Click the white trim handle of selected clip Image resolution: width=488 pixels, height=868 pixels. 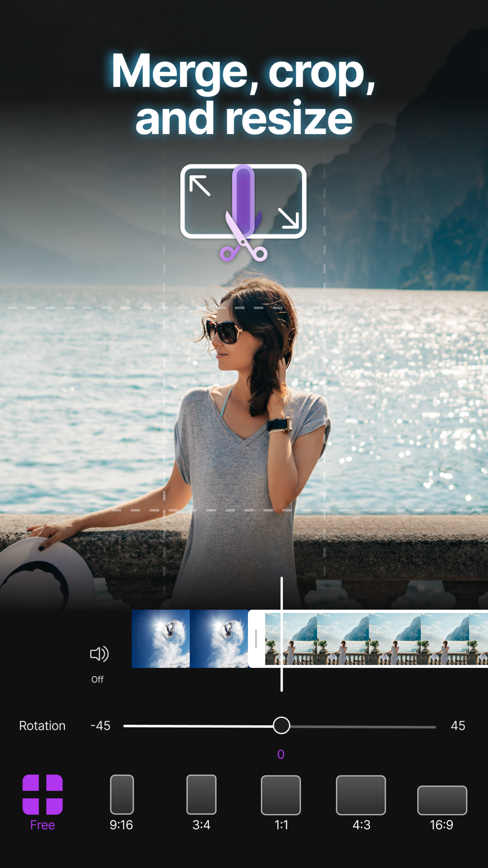256,639
